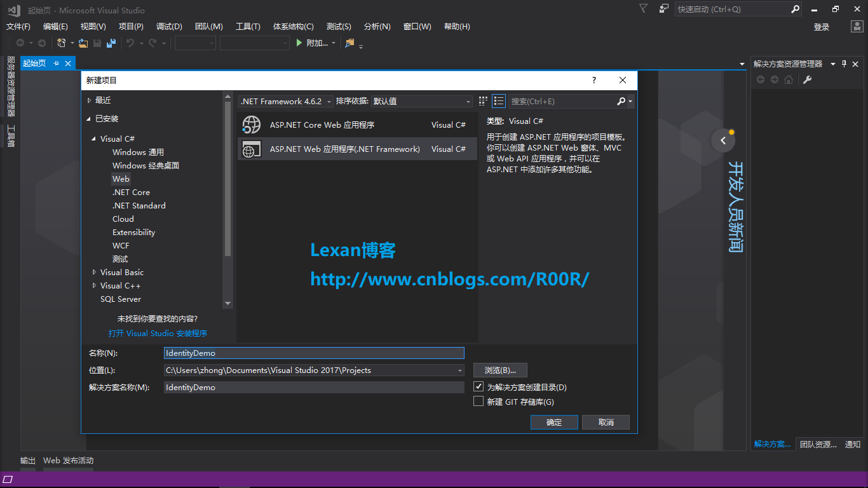Click the 确定 button

tap(554, 422)
